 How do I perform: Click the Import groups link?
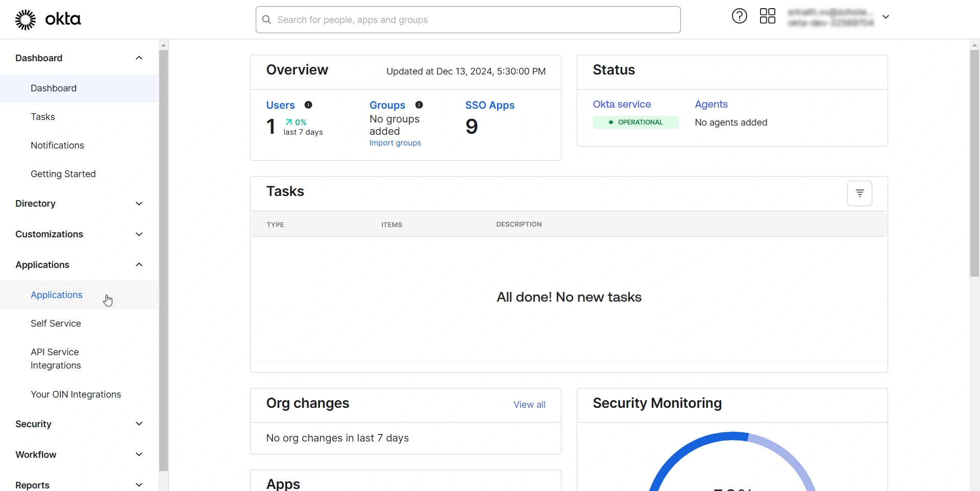(395, 143)
